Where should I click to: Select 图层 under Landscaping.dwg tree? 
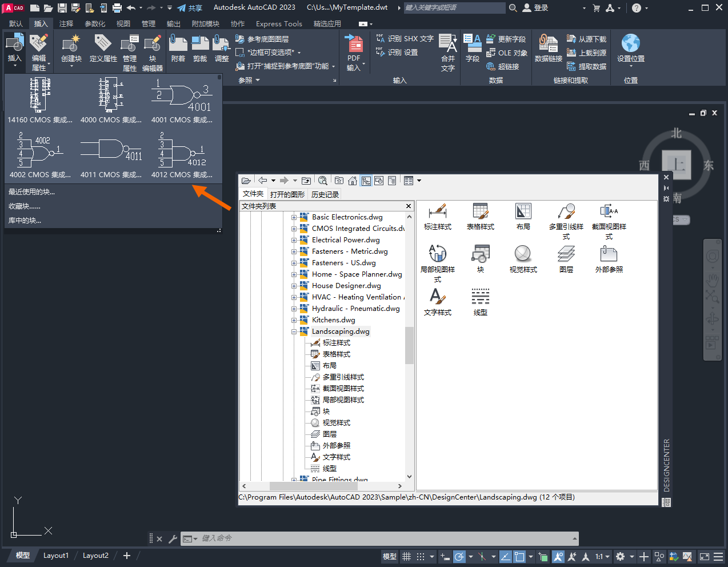[330, 434]
